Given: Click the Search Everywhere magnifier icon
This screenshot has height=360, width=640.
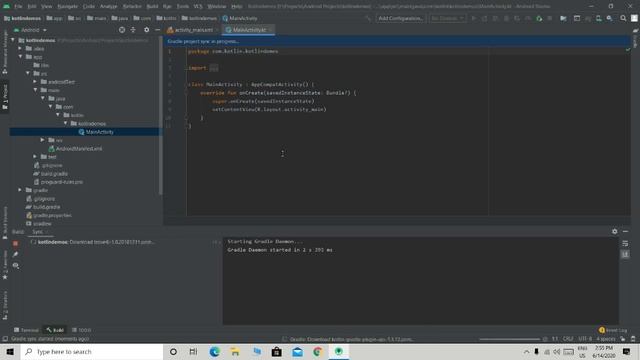Looking at the screenshot, I should point(623,18).
